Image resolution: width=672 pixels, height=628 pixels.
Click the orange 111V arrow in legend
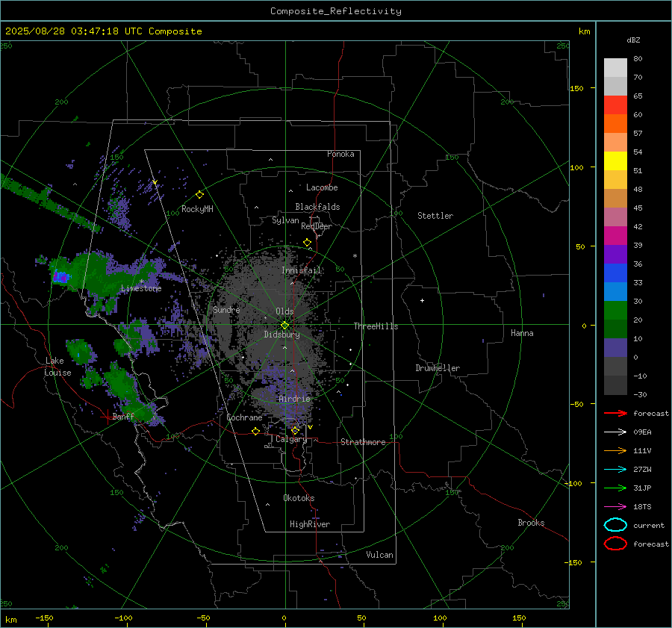pos(615,450)
